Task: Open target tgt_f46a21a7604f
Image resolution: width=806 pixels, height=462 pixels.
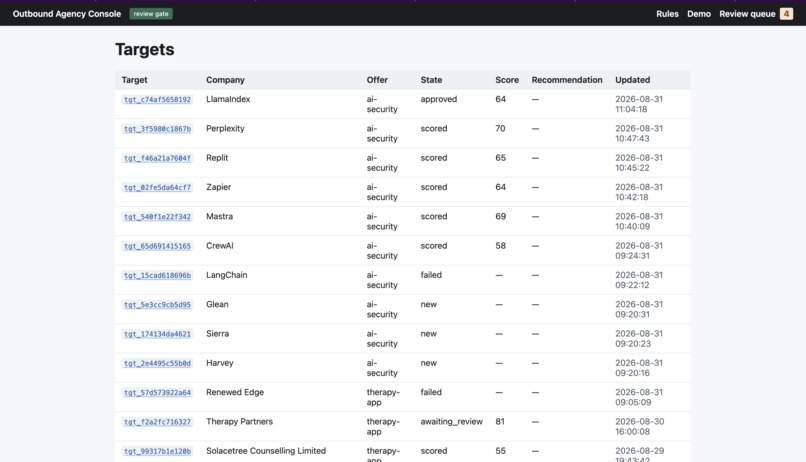Action: [x=157, y=158]
